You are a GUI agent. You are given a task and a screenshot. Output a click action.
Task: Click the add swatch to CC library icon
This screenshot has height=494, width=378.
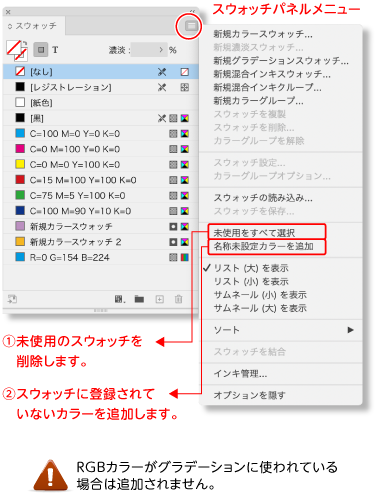click(x=12, y=299)
